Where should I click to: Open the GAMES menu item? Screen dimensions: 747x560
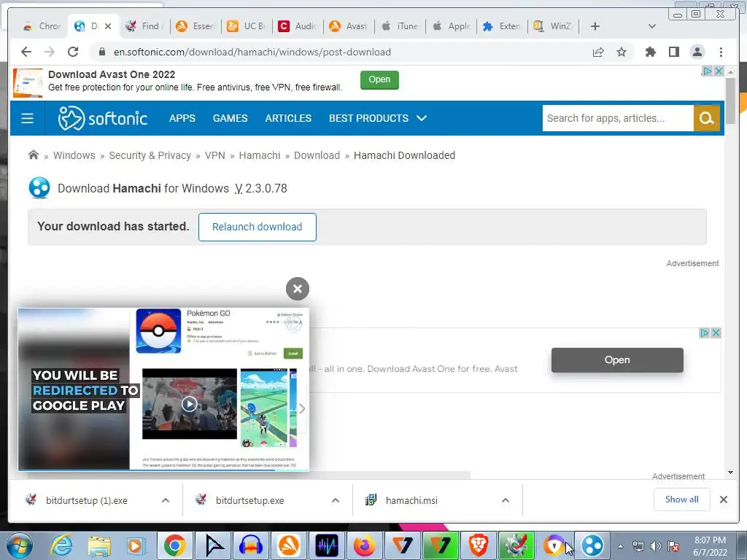230,118
